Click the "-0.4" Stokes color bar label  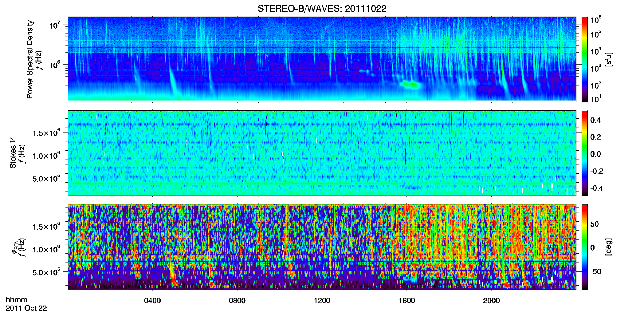click(x=597, y=188)
